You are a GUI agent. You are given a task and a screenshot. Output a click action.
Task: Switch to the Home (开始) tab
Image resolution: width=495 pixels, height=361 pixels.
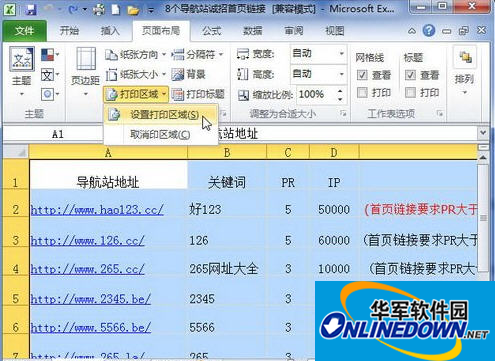[x=69, y=31]
